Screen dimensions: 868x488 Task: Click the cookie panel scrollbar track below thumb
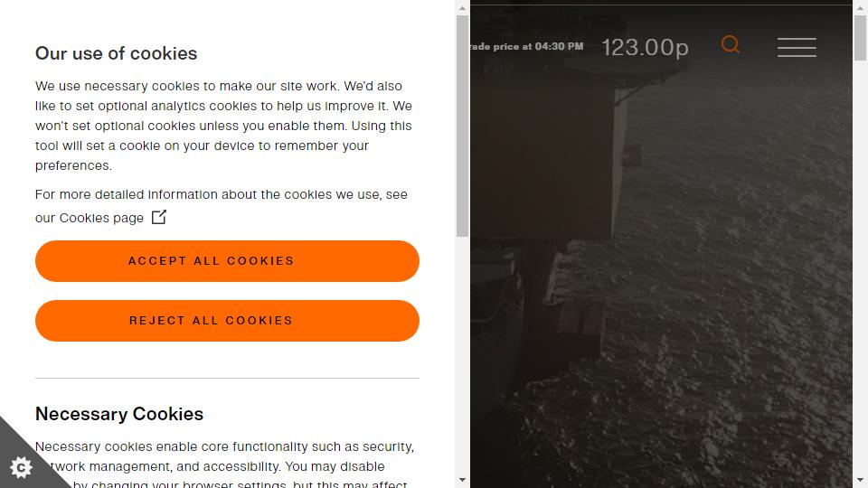pyautogui.click(x=462, y=355)
